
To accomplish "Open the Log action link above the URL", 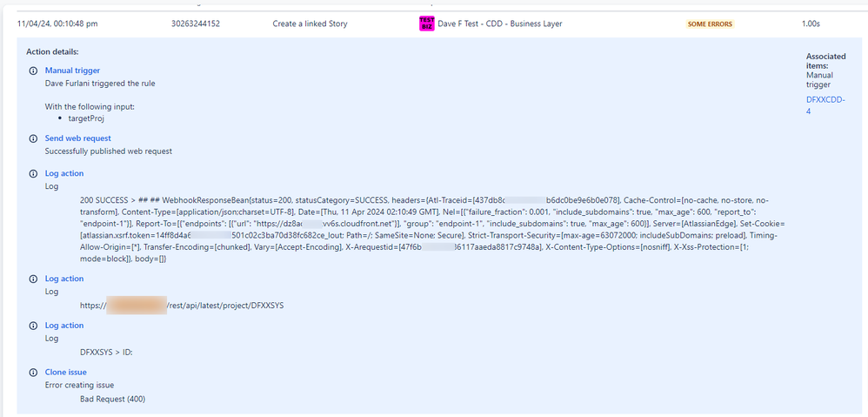I will (64, 279).
